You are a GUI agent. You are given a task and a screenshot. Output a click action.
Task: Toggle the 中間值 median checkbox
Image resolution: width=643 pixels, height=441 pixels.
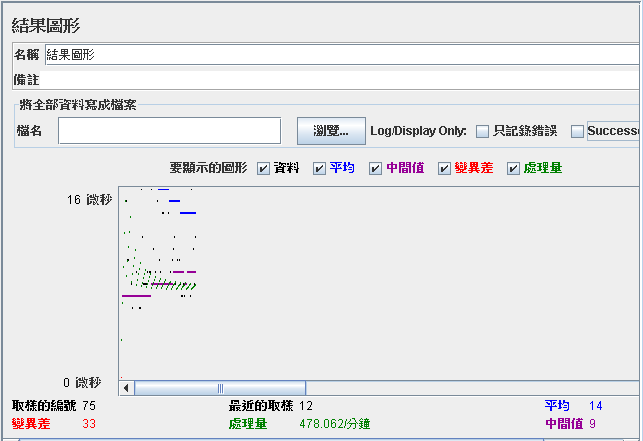tap(375, 168)
